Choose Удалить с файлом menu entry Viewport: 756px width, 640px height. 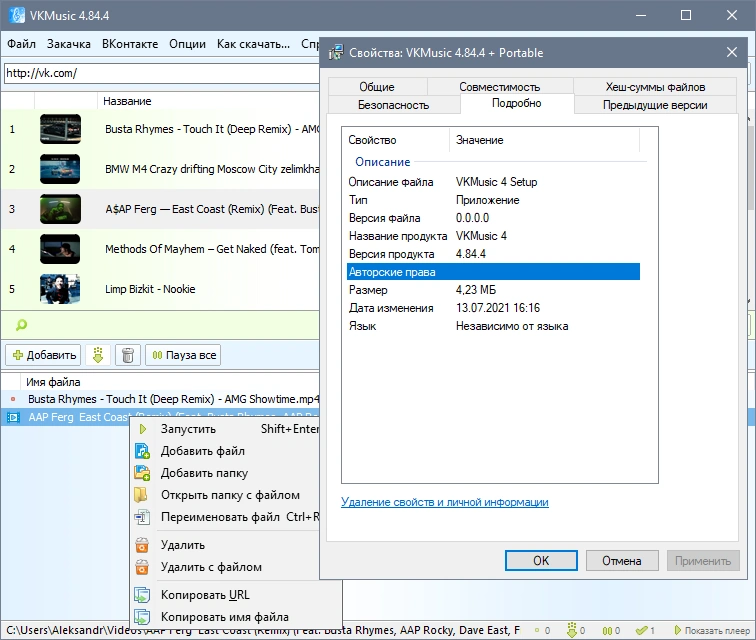click(226, 567)
